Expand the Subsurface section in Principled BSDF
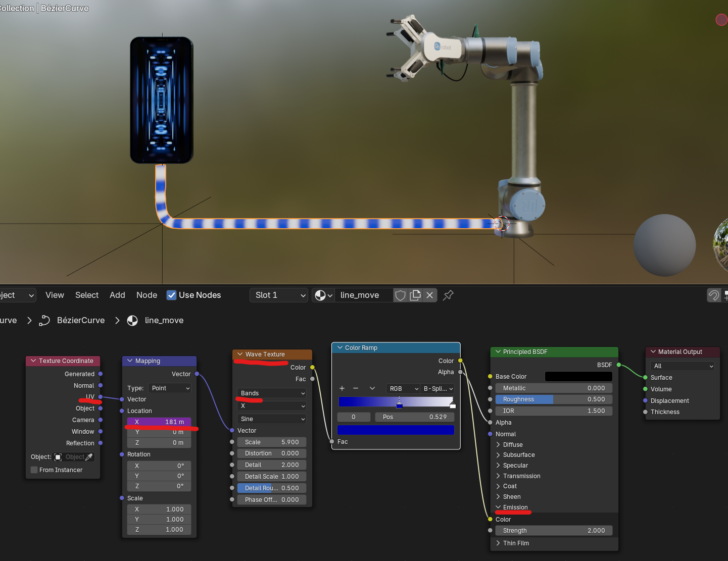728x561 pixels. coord(518,455)
